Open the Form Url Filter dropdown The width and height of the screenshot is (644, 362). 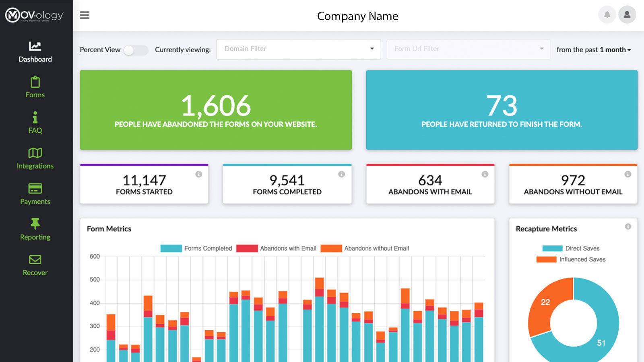pyautogui.click(x=468, y=49)
